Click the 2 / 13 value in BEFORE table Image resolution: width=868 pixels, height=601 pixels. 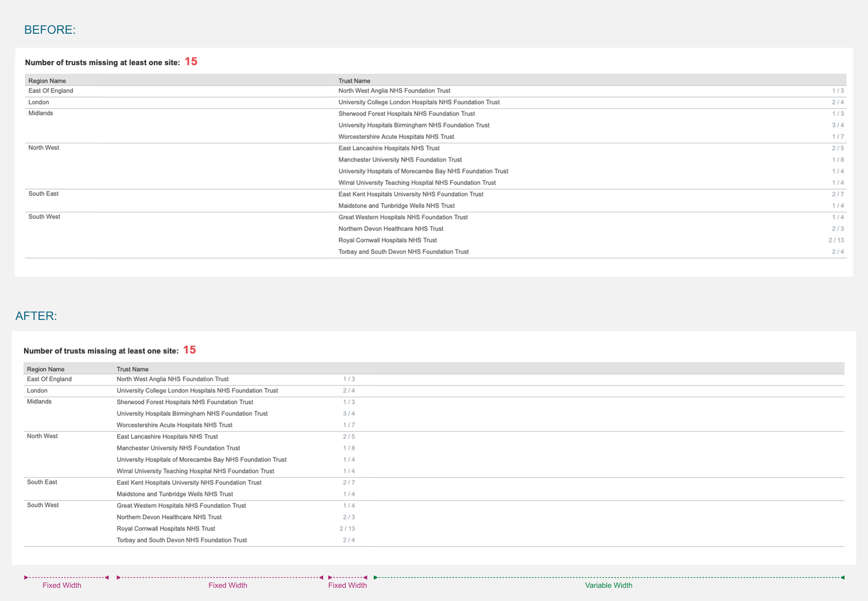coord(836,240)
